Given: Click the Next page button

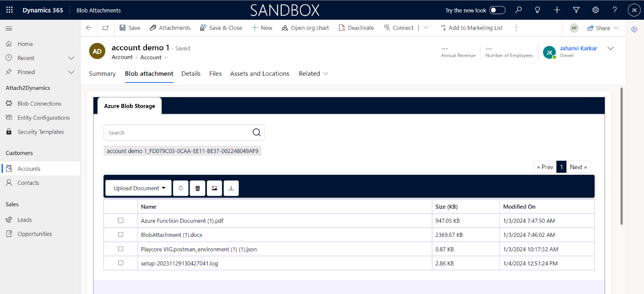Looking at the screenshot, I should (578, 167).
